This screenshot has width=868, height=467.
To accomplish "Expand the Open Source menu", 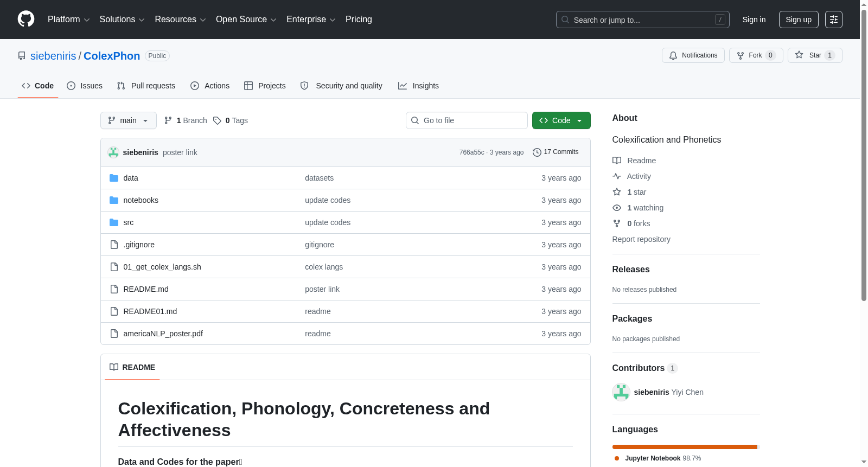I will pos(246,20).
